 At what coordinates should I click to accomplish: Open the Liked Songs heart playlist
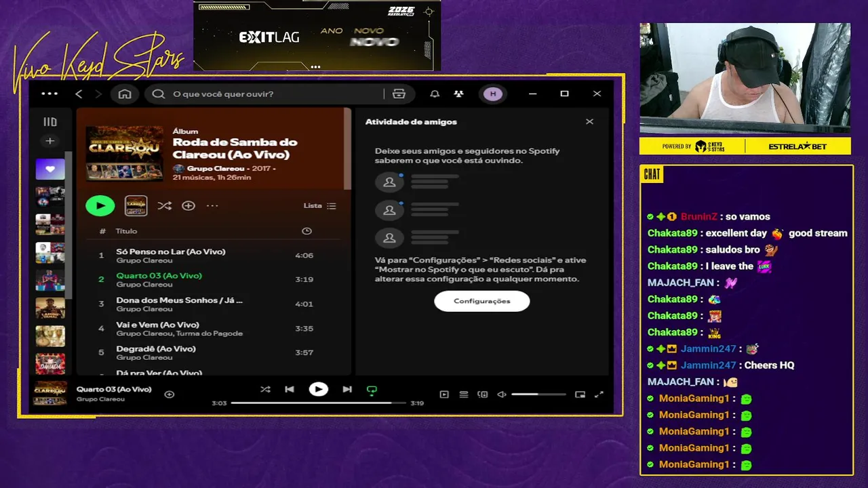click(50, 169)
